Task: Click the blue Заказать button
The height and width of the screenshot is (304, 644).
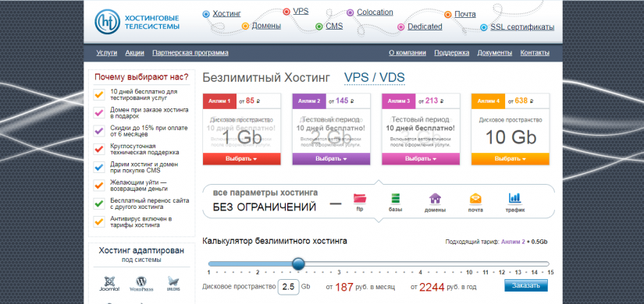Action: tap(526, 285)
